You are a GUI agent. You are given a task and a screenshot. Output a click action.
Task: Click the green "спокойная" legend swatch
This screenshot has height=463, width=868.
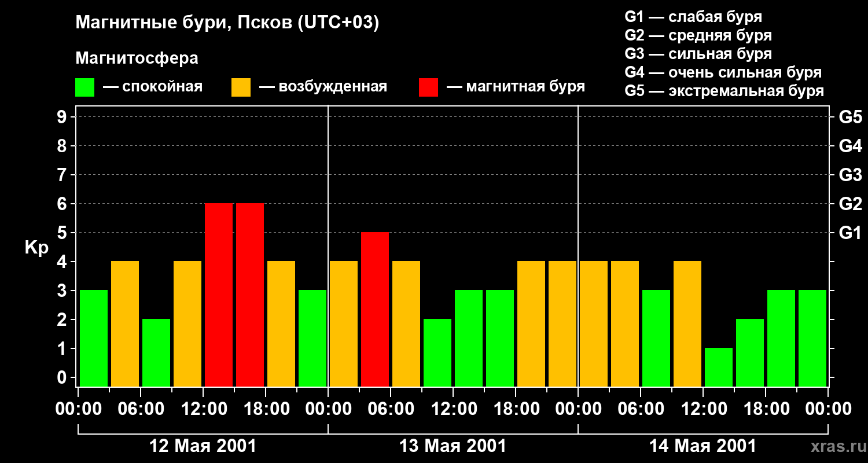click(84, 87)
